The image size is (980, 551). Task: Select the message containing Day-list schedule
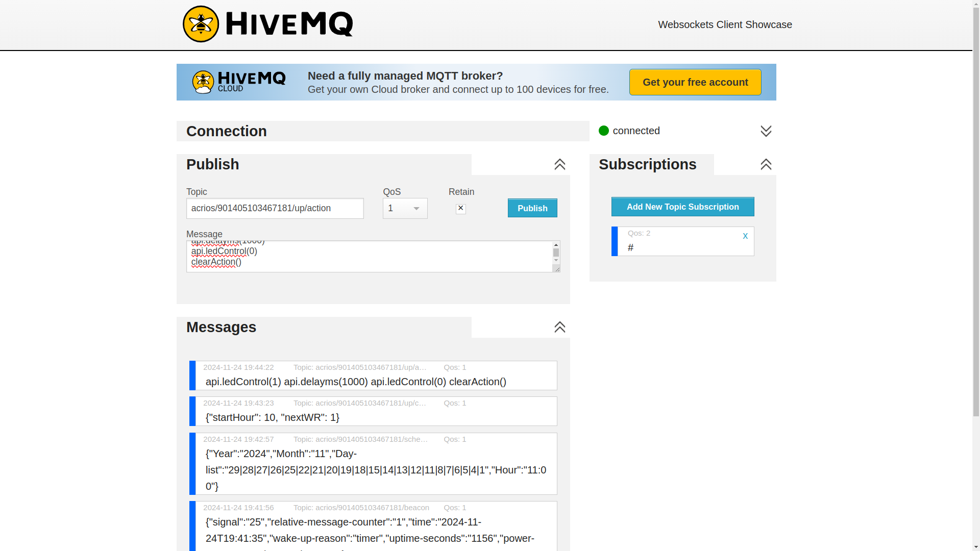(373, 464)
